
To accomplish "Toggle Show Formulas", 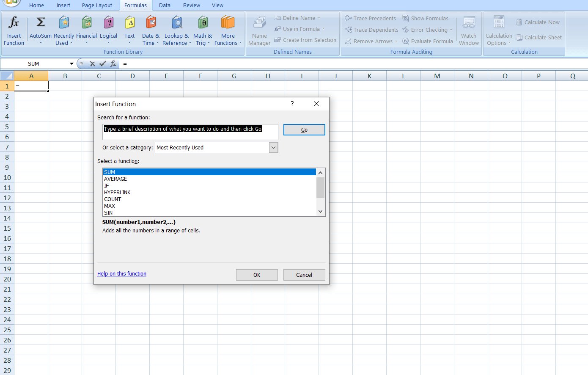I will point(425,18).
